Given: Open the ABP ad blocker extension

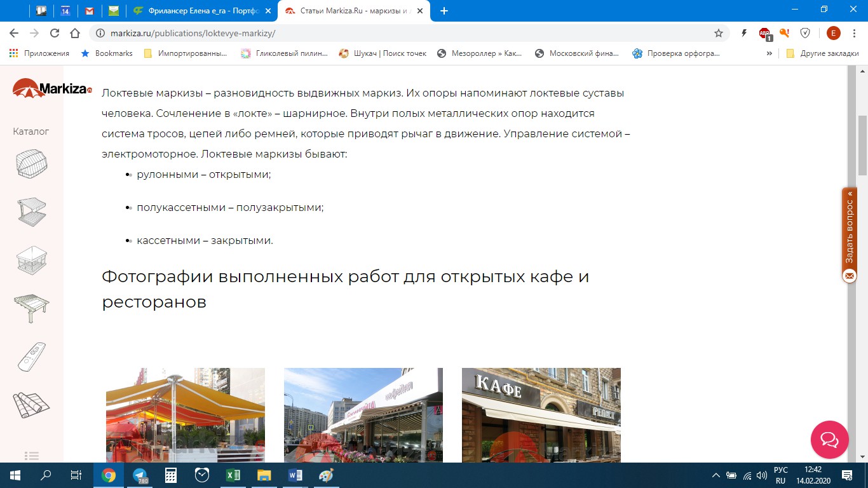Looking at the screenshot, I should [765, 34].
